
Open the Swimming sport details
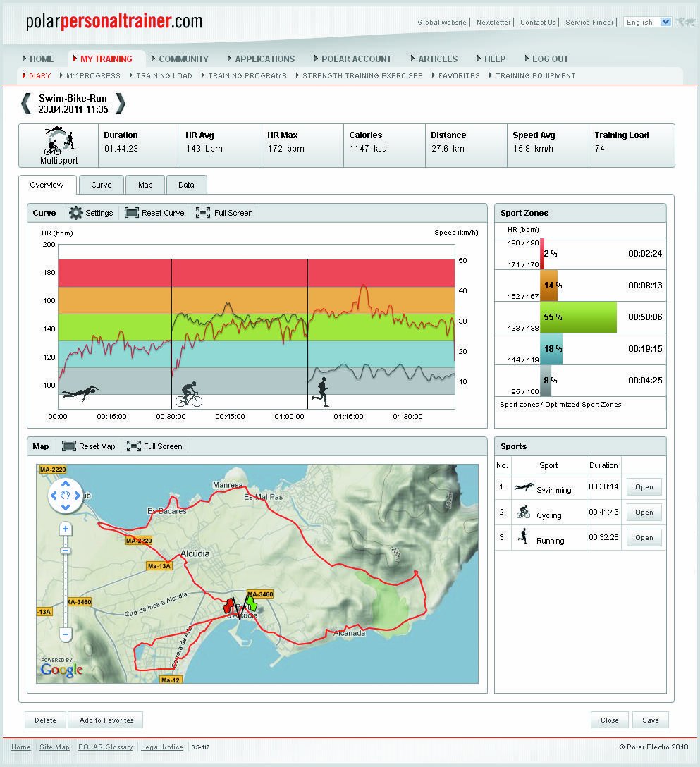coord(644,487)
